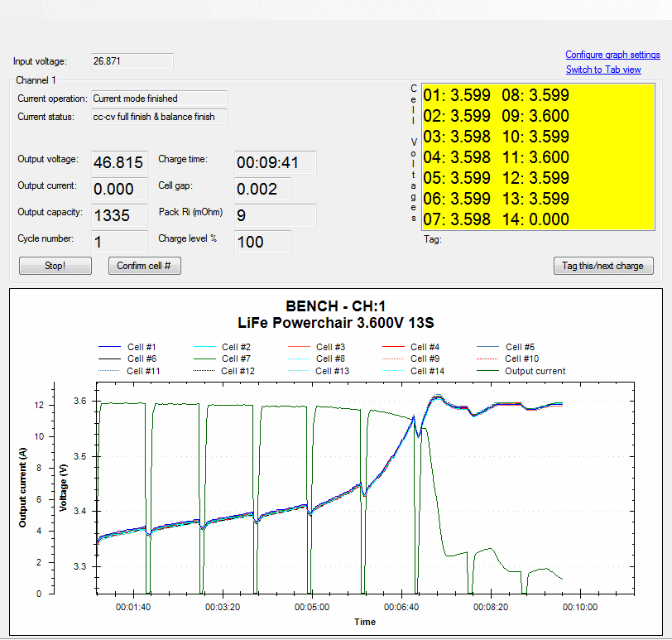Click Tag this/next charge button
The width and height of the screenshot is (672, 640).
[602, 266]
